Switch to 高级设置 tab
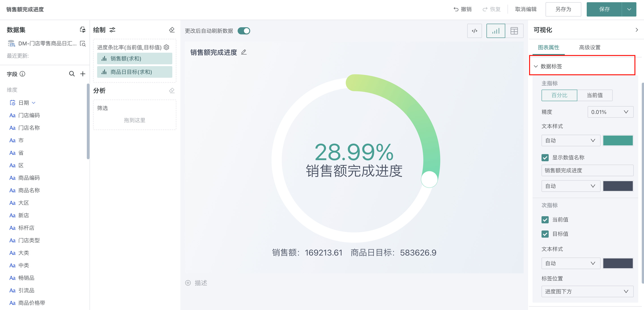Screen dimensions: 644x310 pos(589,47)
